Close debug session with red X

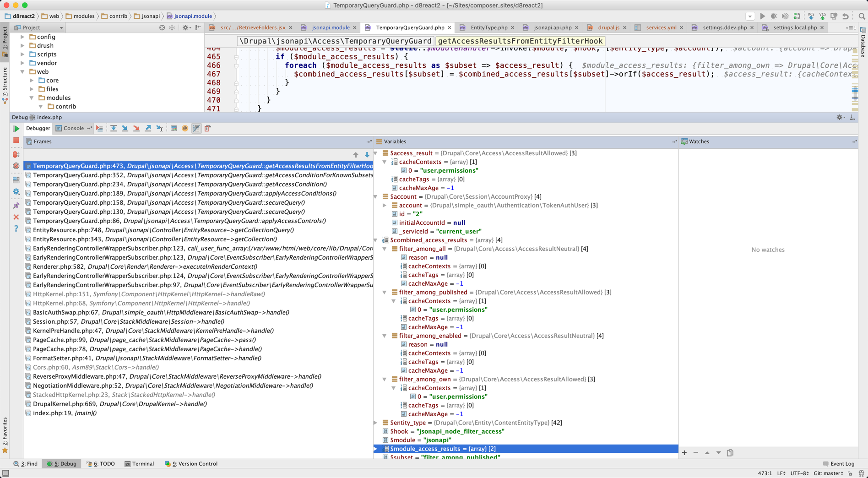coord(16,217)
